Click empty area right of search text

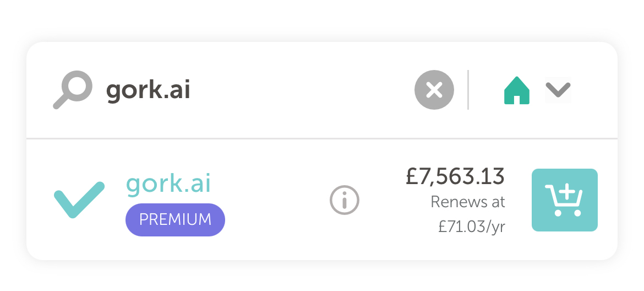(x=303, y=90)
